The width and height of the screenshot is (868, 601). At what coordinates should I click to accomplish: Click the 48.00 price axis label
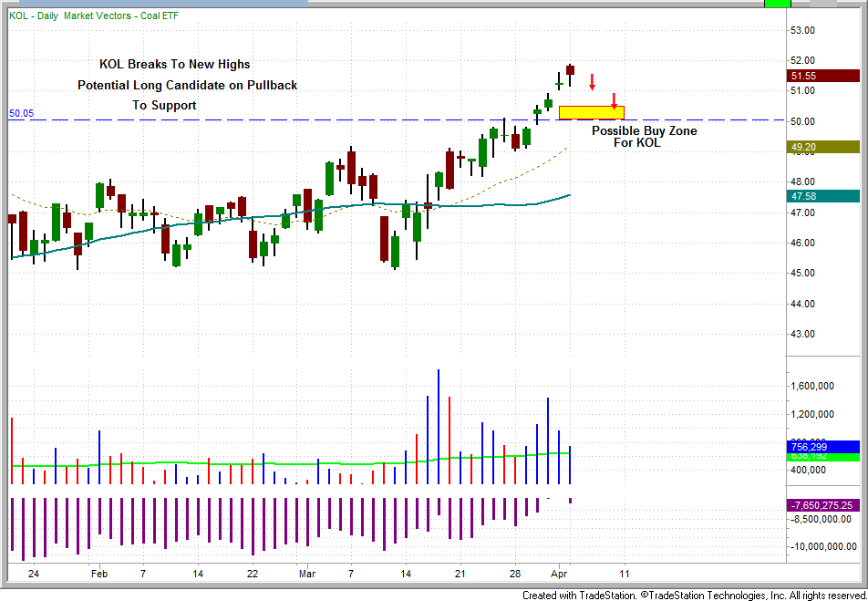[802, 181]
